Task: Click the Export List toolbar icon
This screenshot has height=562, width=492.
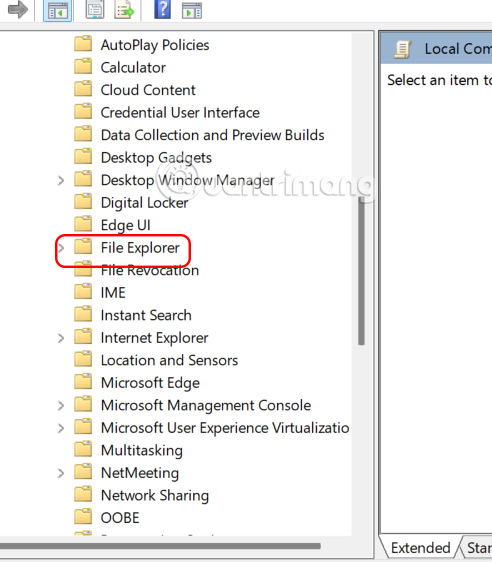Action: [x=124, y=10]
